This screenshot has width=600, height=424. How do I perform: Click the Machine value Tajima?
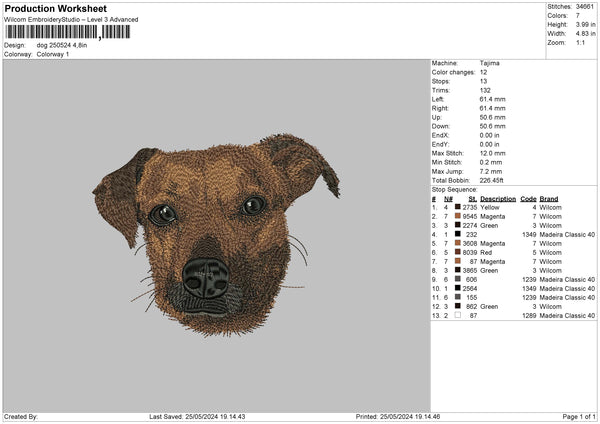pos(490,63)
